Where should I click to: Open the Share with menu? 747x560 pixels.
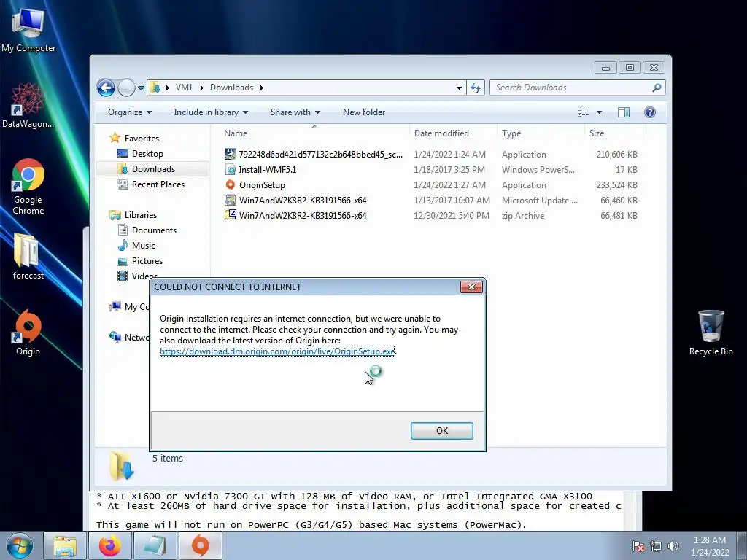295,112
